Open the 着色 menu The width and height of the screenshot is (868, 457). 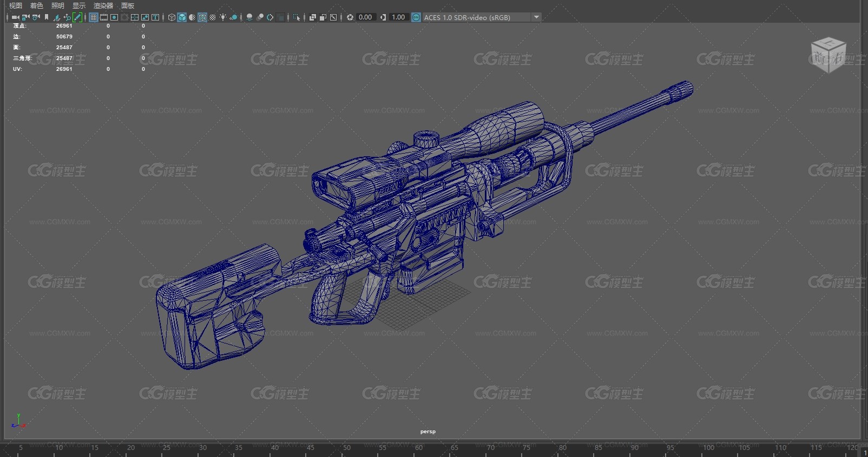coord(37,5)
